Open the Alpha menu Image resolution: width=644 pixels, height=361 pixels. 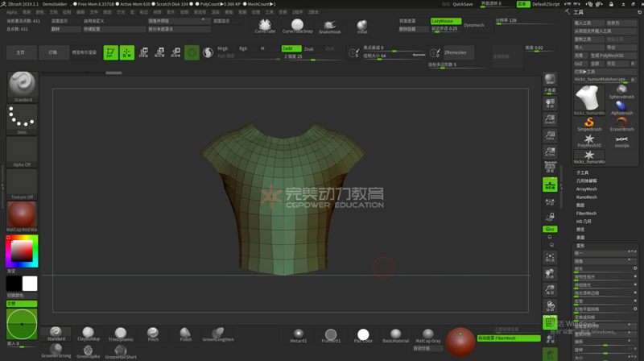click(x=11, y=12)
